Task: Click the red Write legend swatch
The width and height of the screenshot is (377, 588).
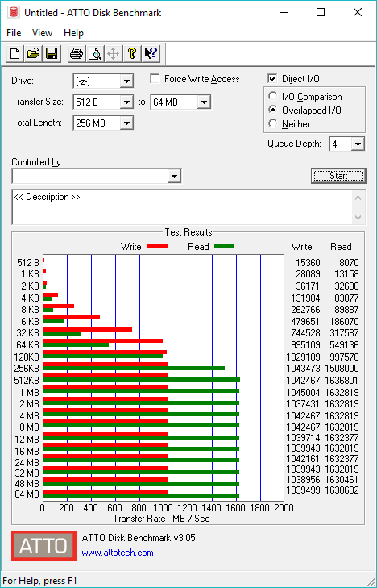Action: [157, 246]
